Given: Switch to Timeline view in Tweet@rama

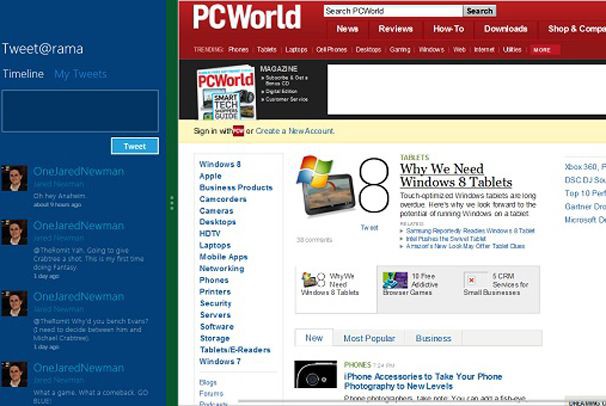Looking at the screenshot, I should click(x=23, y=74).
